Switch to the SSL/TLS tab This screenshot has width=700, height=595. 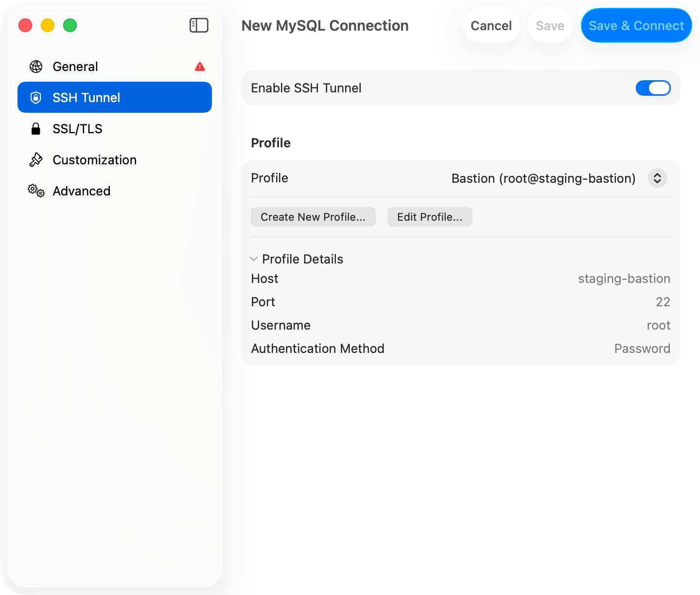115,129
